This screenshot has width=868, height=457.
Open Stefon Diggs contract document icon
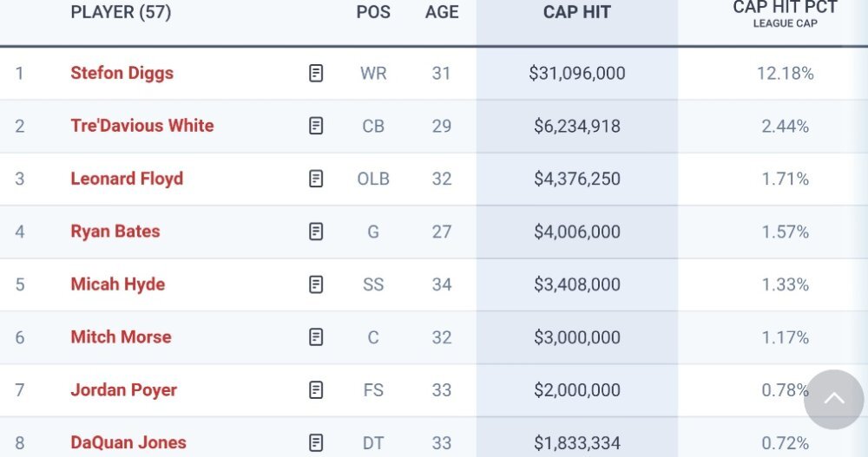316,73
